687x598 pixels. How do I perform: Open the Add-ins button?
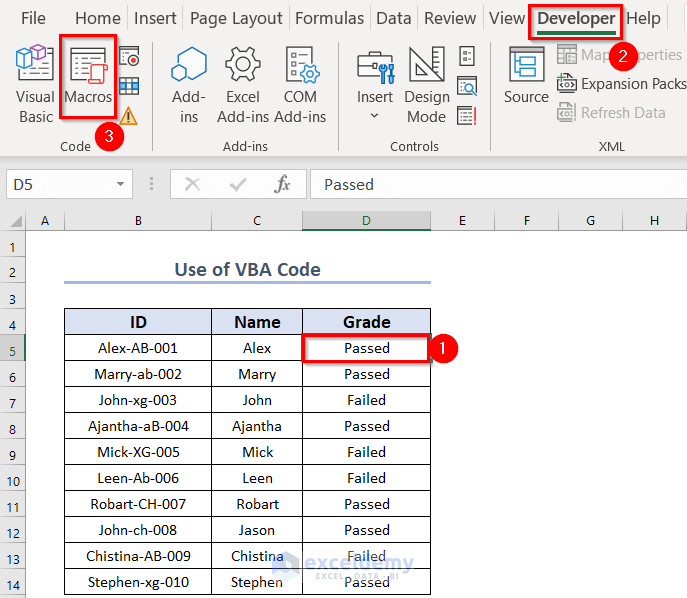pyautogui.click(x=189, y=85)
